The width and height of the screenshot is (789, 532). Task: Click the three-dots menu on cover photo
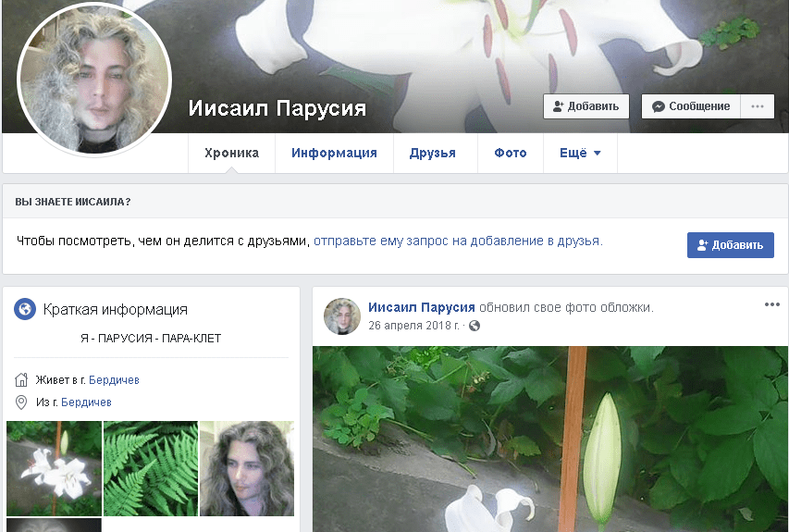tap(758, 106)
